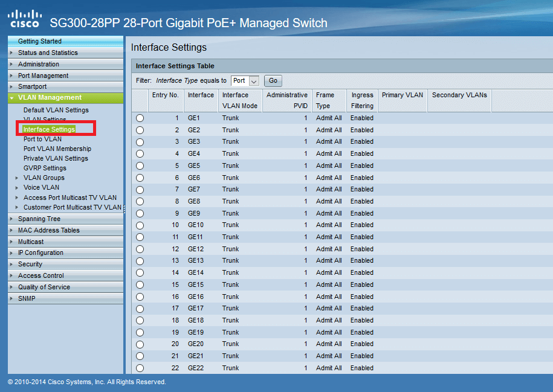Click the Admit All cell for GE9
This screenshot has width=553, height=392.
[329, 214]
